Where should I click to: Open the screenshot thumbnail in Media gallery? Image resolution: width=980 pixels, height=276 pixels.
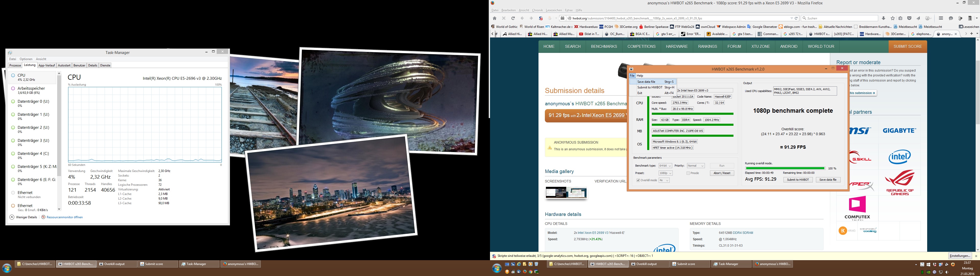coord(566,192)
